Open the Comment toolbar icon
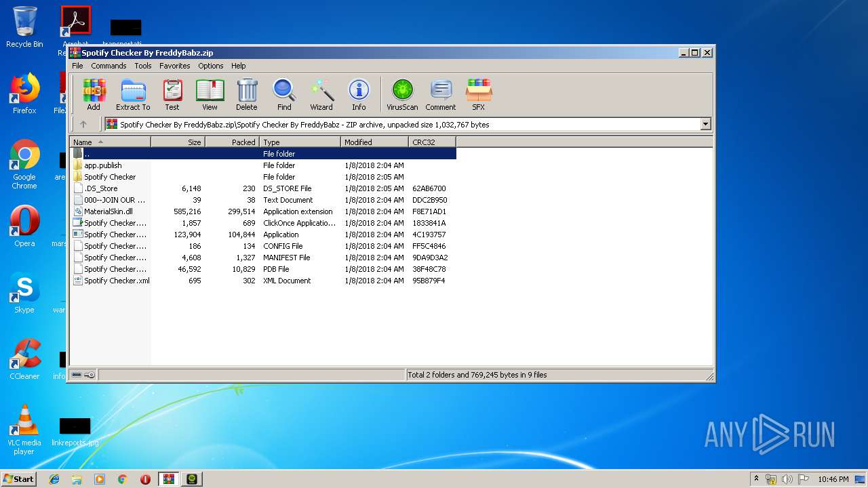This screenshot has height=488, width=868. click(x=441, y=94)
